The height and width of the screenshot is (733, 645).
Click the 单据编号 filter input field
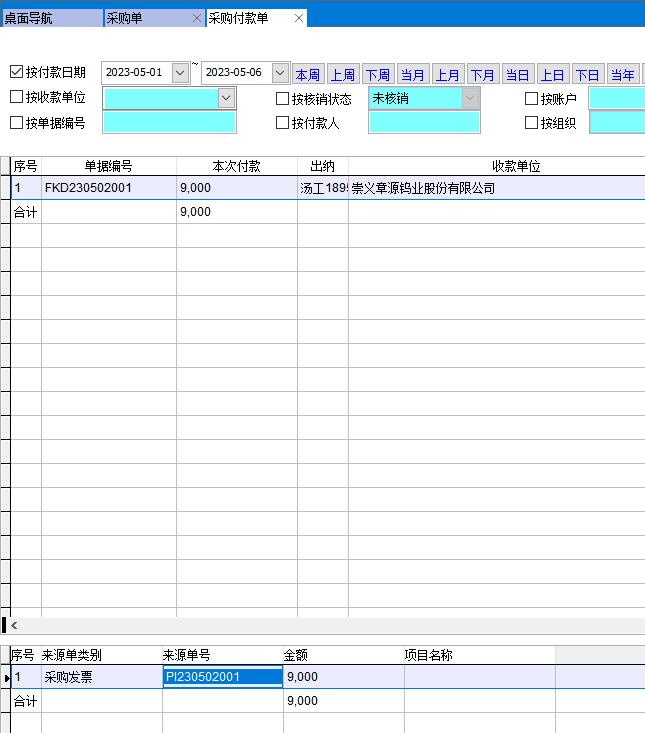[x=169, y=123]
